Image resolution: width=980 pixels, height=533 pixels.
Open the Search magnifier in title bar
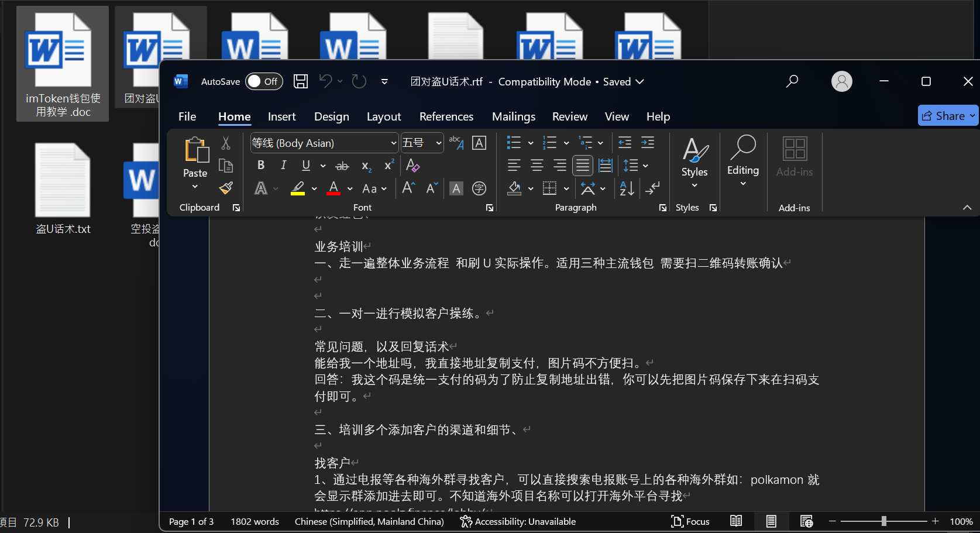[x=792, y=81]
